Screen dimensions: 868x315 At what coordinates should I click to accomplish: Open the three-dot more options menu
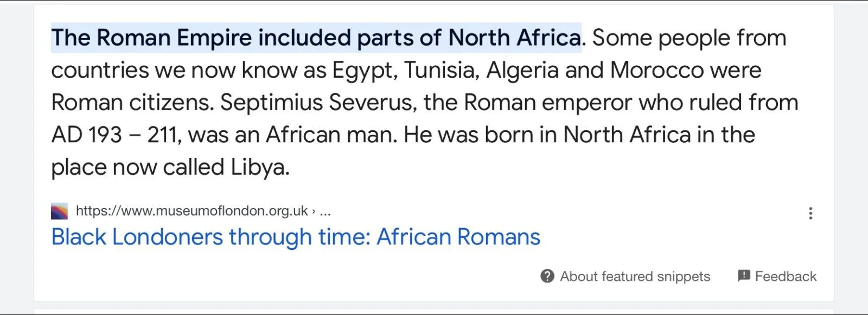[810, 213]
